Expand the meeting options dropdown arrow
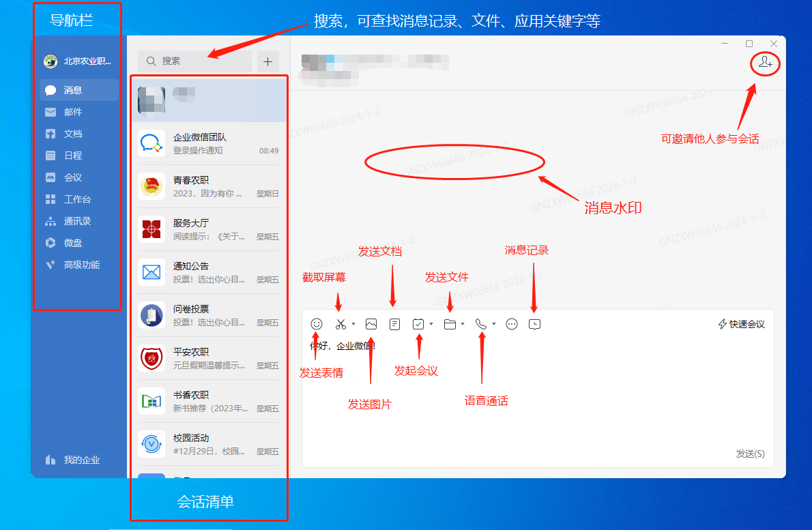This screenshot has height=530, width=812. pyautogui.click(x=431, y=325)
